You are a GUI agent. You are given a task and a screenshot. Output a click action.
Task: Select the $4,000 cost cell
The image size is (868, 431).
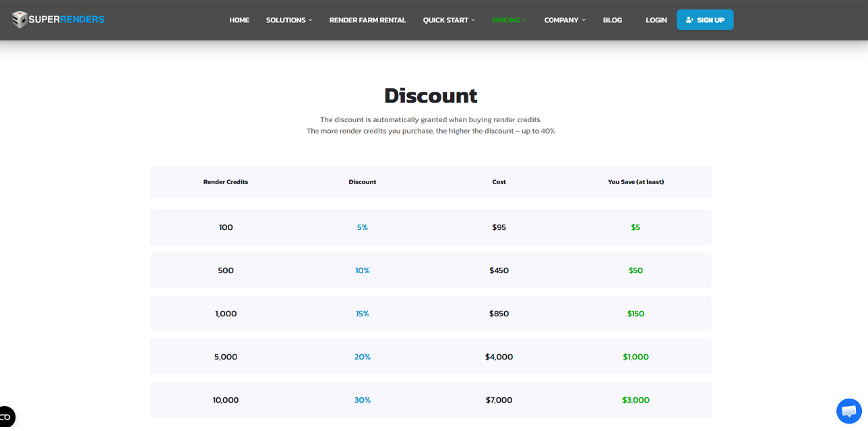pos(499,356)
